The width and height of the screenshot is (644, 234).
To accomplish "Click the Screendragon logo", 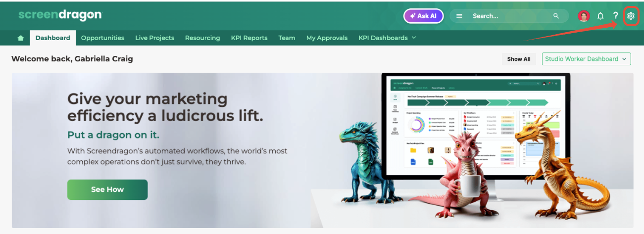I will point(60,15).
